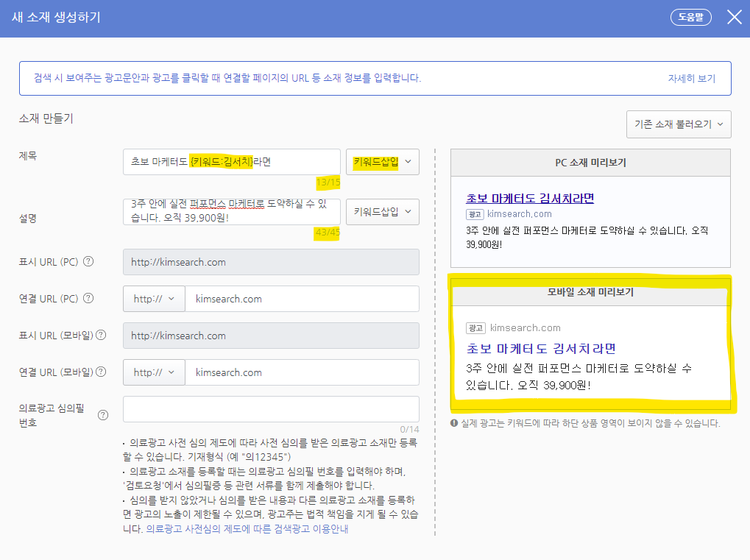This screenshot has width=750, height=560.
Task: Click kimsearch.com URL in mobile preview
Action: 526,328
